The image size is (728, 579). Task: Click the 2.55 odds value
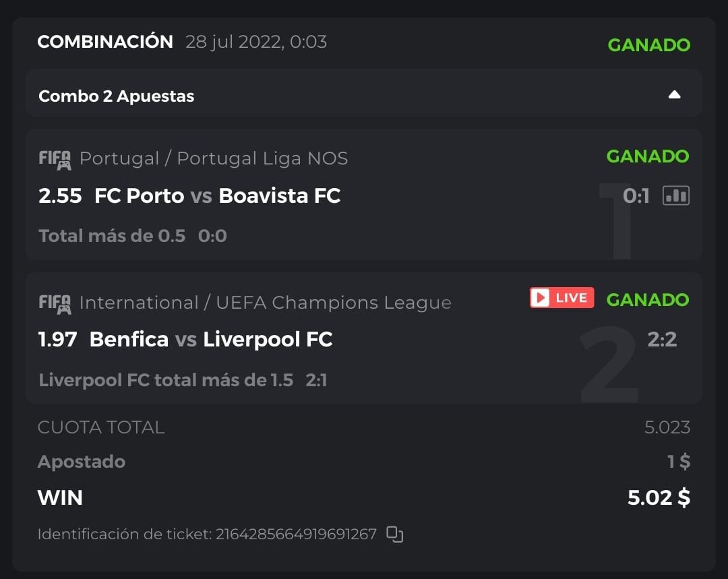60,195
